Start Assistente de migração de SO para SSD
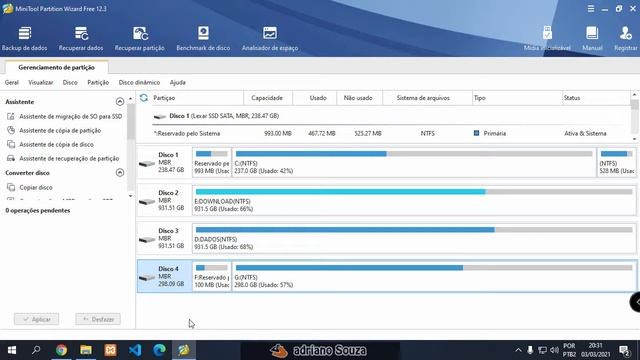The width and height of the screenshot is (640, 360). pos(64,116)
